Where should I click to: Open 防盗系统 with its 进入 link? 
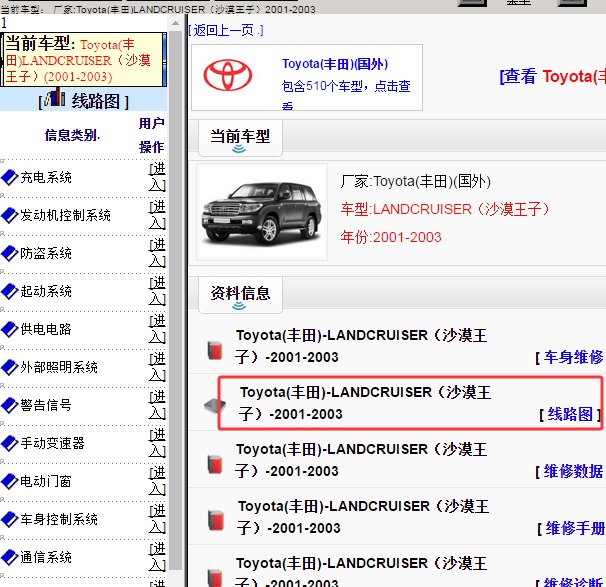click(157, 253)
